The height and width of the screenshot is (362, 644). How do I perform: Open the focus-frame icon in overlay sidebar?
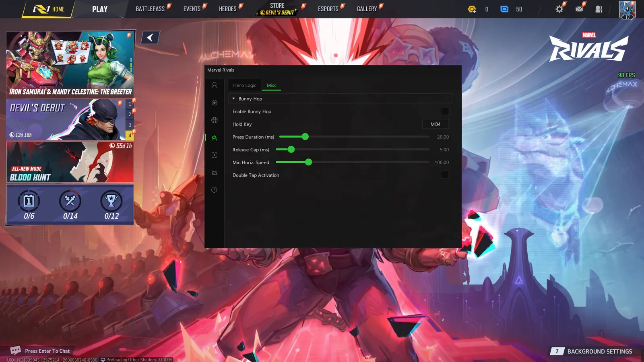[x=215, y=155]
